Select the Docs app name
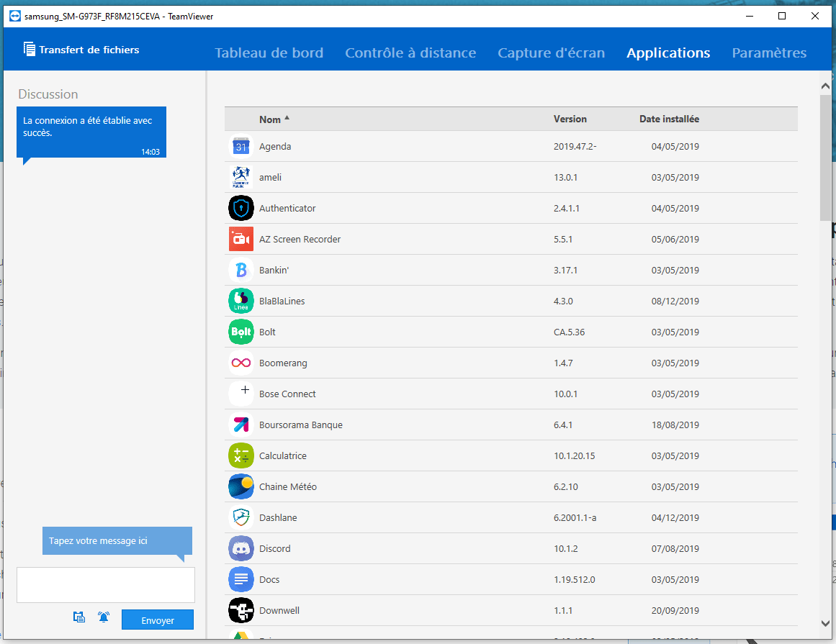836x644 pixels. tap(269, 579)
